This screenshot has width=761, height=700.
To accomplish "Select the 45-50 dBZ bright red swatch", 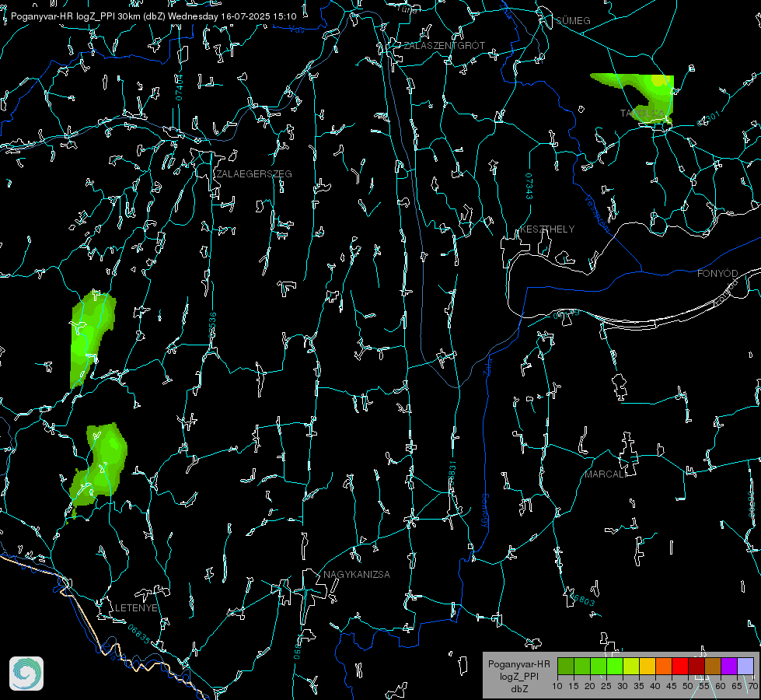I will point(680,666).
